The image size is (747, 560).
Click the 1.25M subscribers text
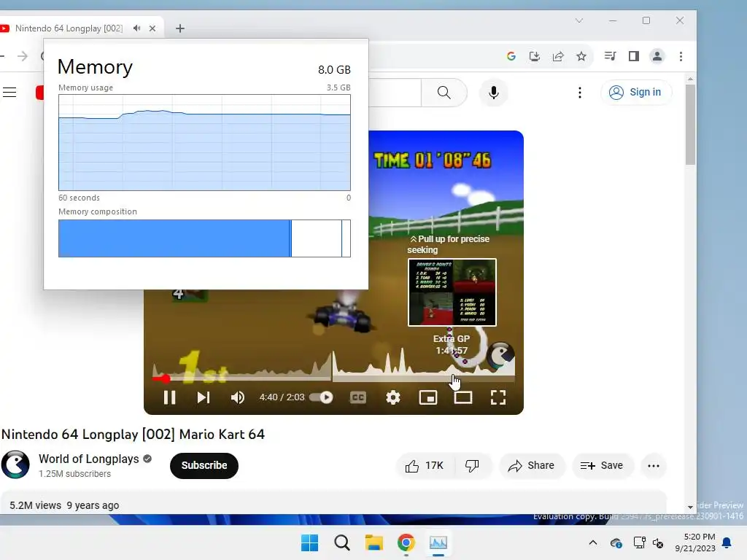tap(75, 474)
